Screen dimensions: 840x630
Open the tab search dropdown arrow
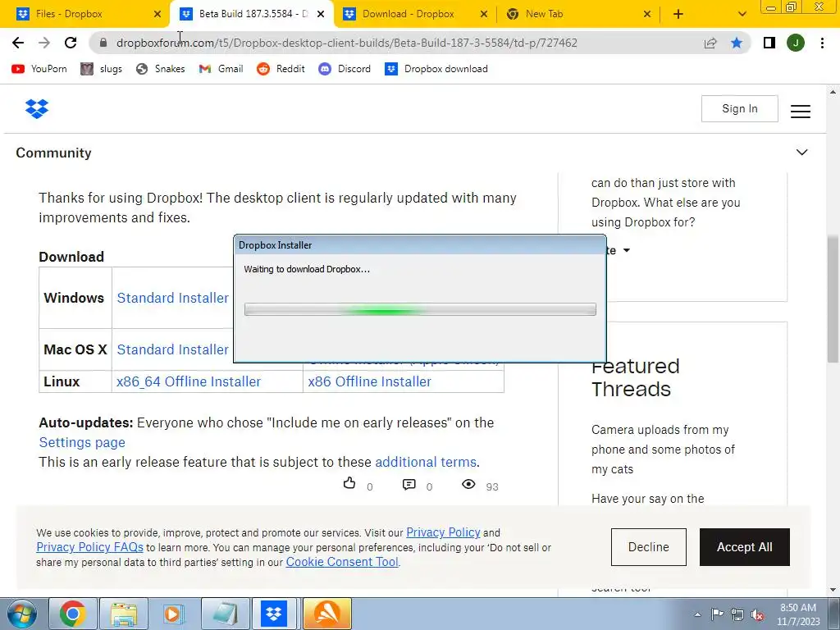742,14
